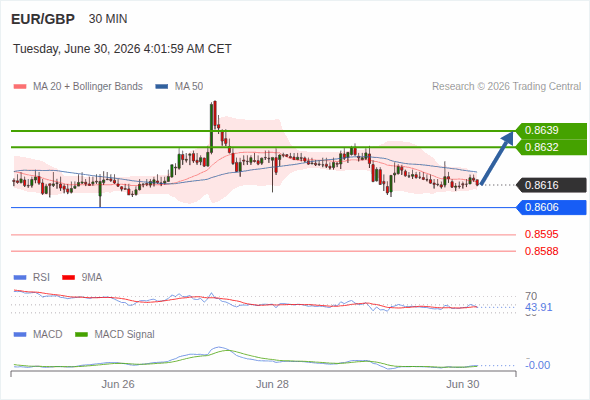Image resolution: width=590 pixels, height=400 pixels.
Task: Click the Jun 26 date axis label
Action: coord(118,384)
